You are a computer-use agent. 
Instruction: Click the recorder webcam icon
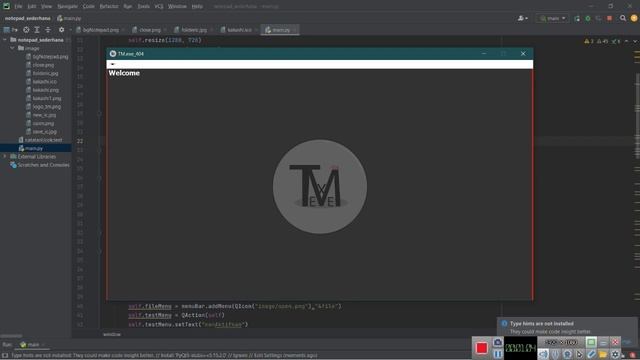(567, 354)
